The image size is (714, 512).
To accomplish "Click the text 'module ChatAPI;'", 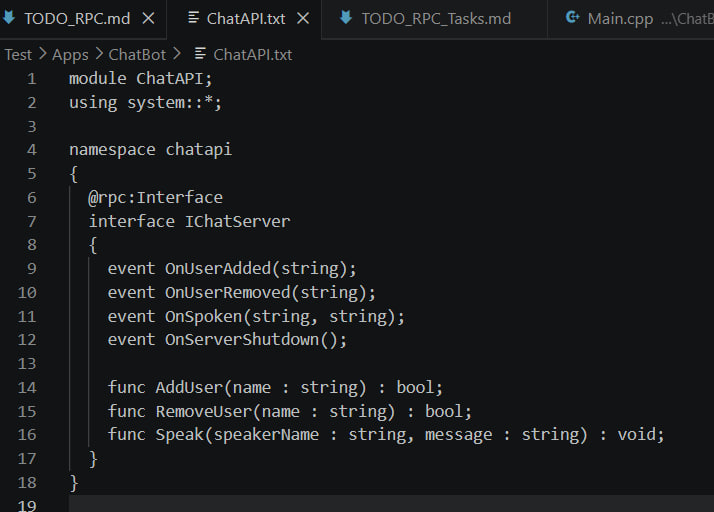I will (141, 79).
